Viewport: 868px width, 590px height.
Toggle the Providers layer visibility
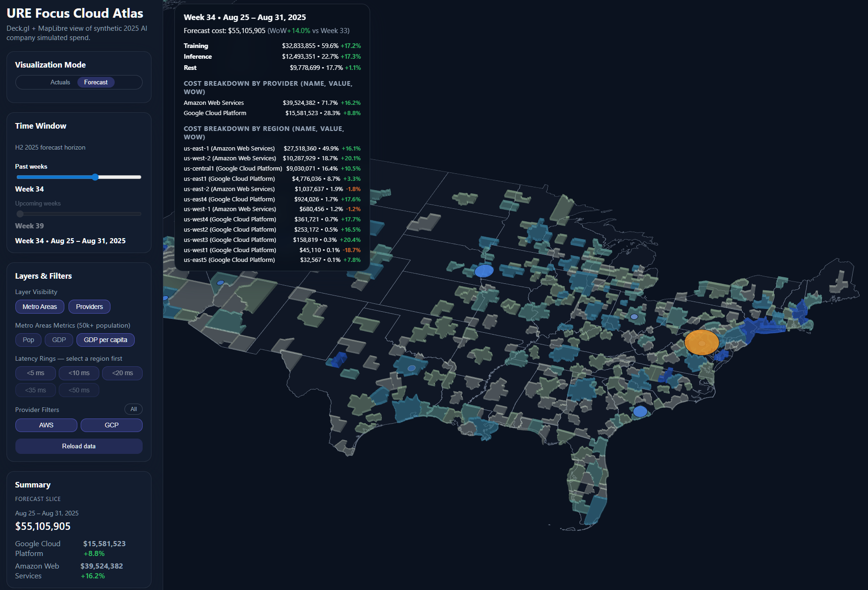point(89,307)
